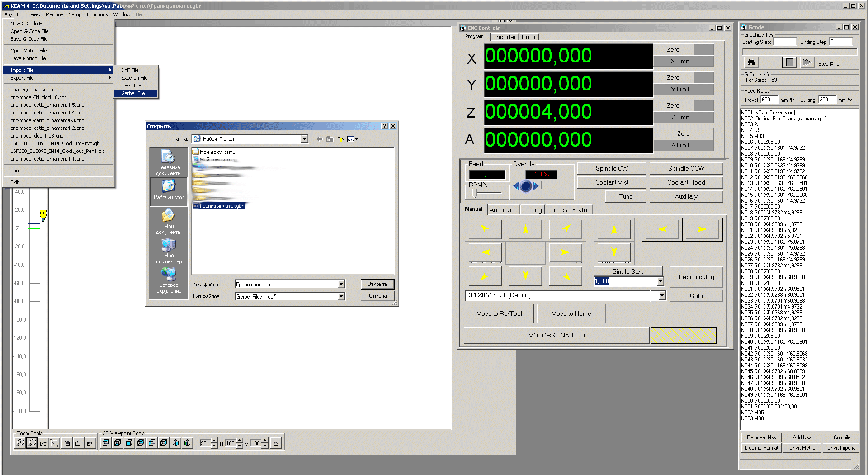Viewport: 868px width, 475px height.
Task: Jog A axis left arrow
Action: [x=662, y=229]
